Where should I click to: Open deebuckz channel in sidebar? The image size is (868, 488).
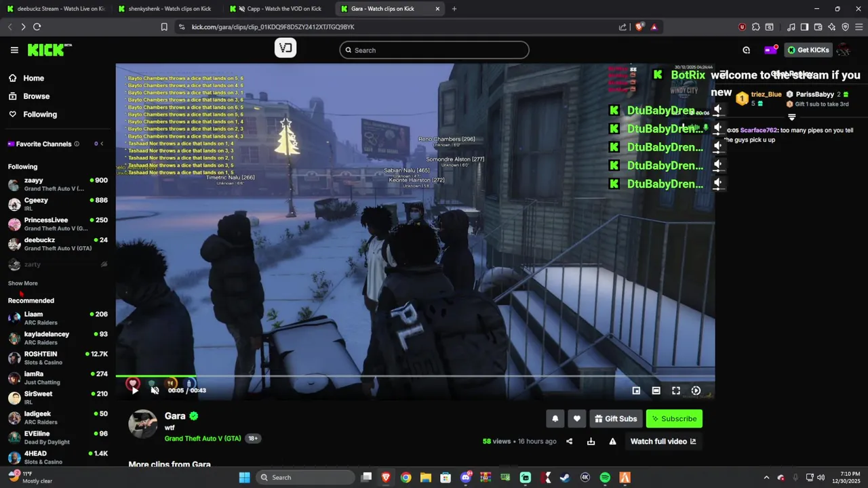tap(58, 244)
